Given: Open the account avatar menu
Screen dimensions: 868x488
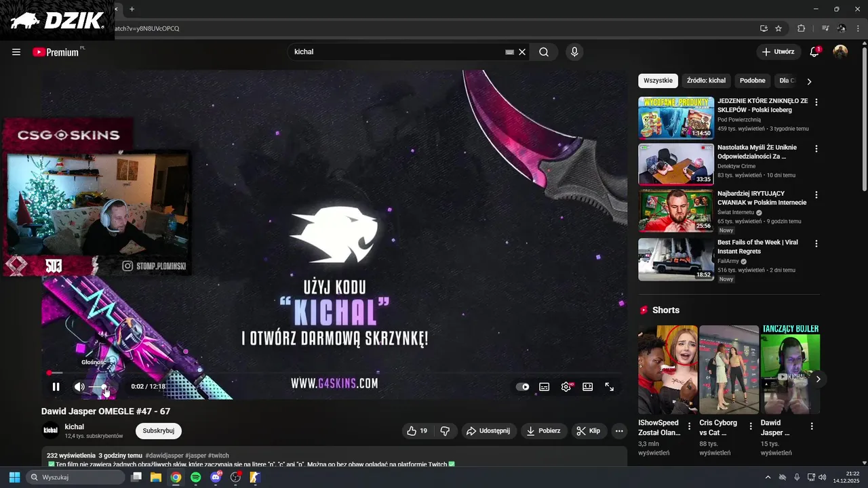Looking at the screenshot, I should pos(840,52).
